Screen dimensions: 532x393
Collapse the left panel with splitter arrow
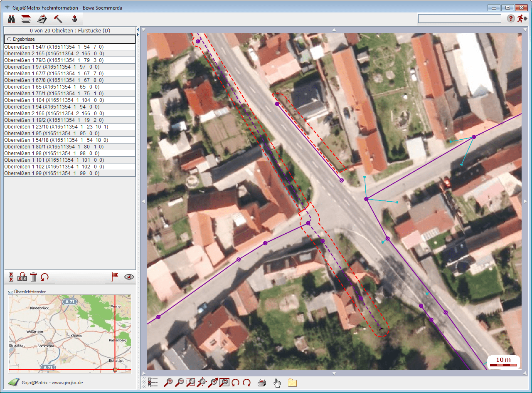click(x=138, y=30)
